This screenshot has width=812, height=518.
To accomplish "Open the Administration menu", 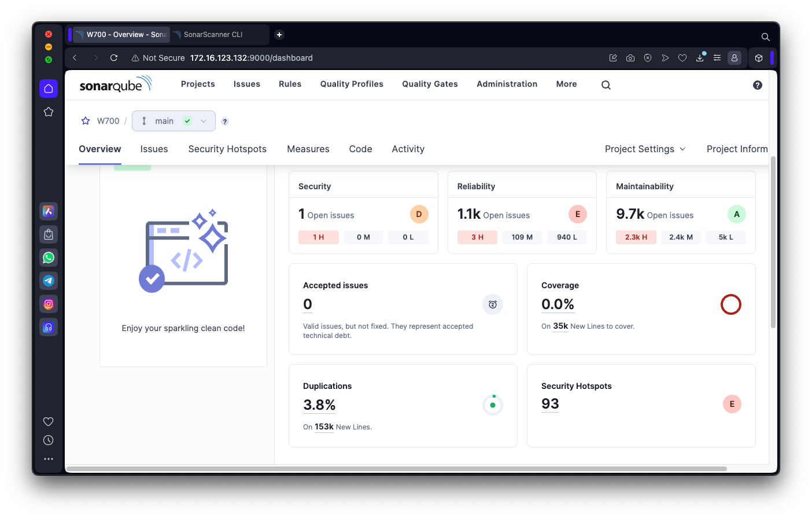I will point(507,84).
